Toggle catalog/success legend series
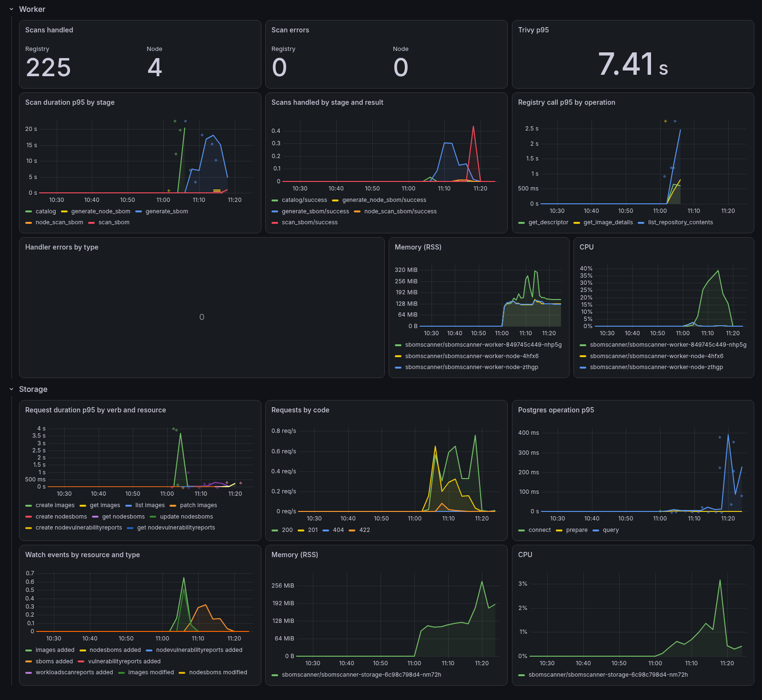This screenshot has width=762, height=700. click(x=304, y=200)
